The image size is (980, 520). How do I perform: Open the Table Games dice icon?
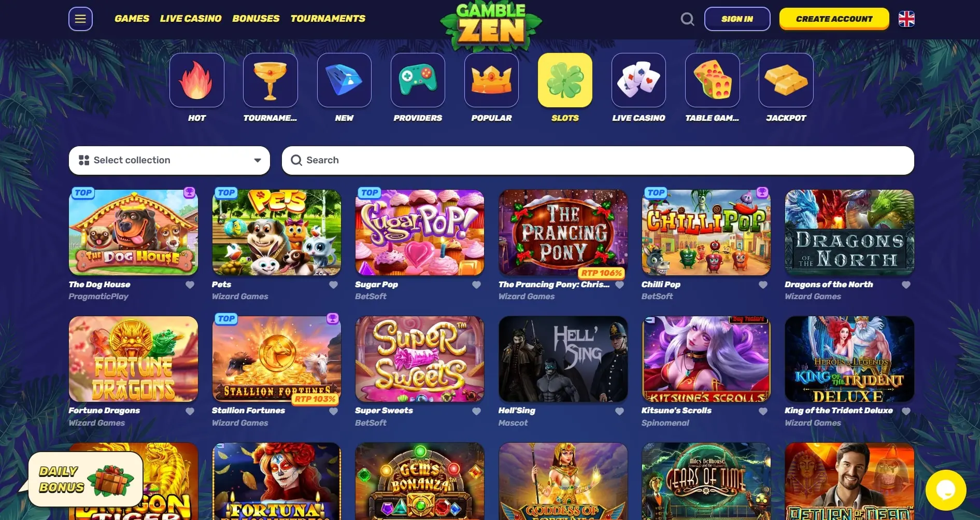point(712,80)
